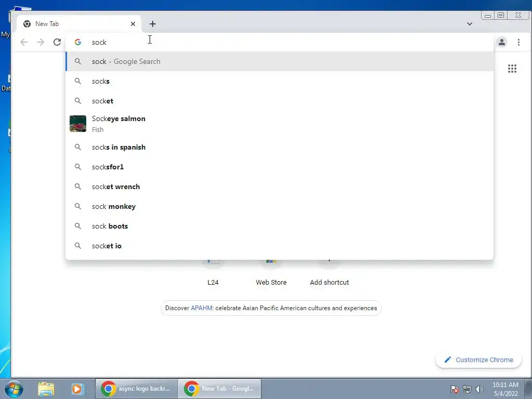Choose the 'socket' suggestion
This screenshot has height=399, width=532.
click(279, 101)
